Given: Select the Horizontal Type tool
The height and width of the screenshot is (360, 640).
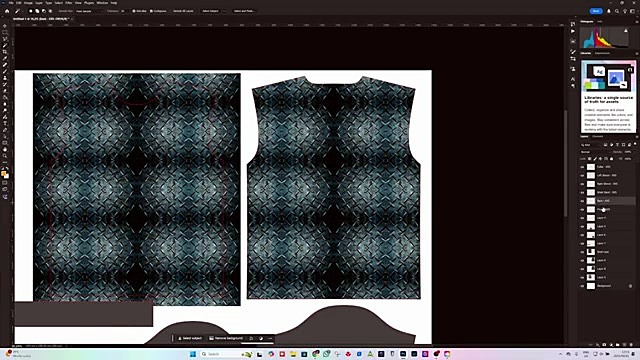Looking at the screenshot, I should [x=5, y=123].
